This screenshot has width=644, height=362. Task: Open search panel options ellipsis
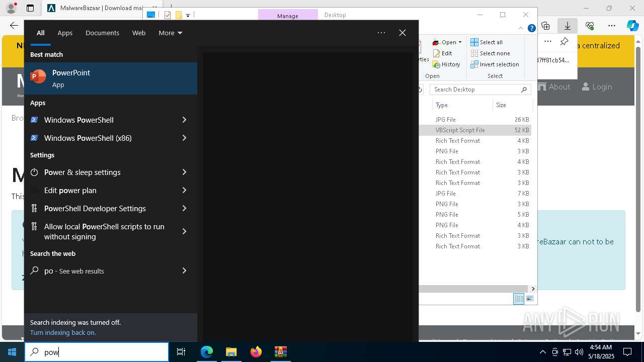click(381, 33)
